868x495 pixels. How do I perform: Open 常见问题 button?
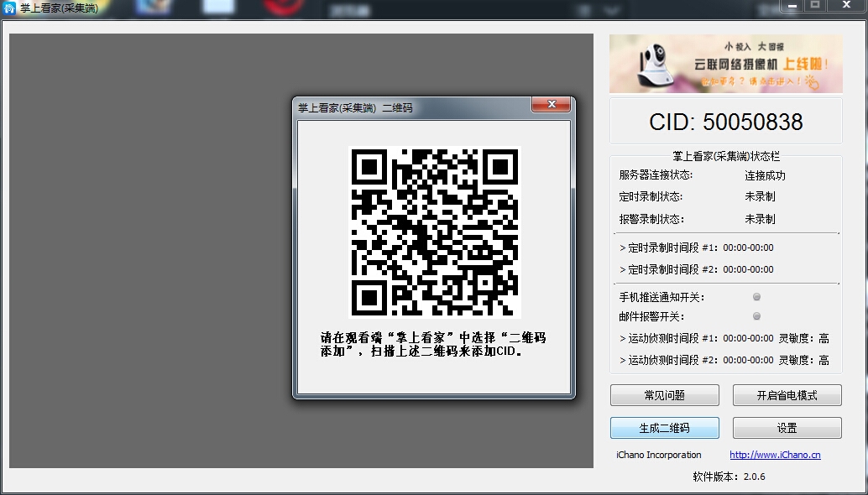[x=665, y=395]
